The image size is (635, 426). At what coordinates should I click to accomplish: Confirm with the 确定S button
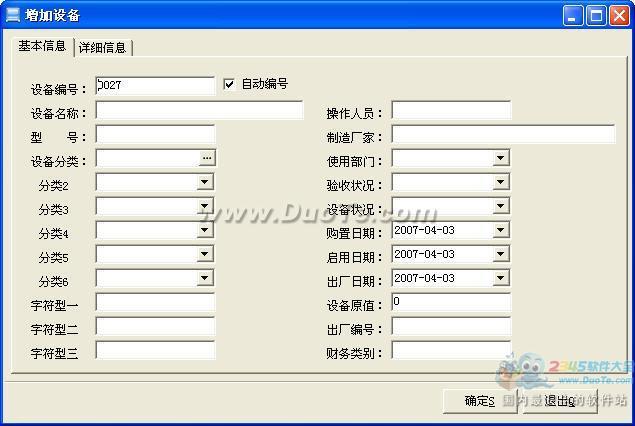tap(480, 401)
